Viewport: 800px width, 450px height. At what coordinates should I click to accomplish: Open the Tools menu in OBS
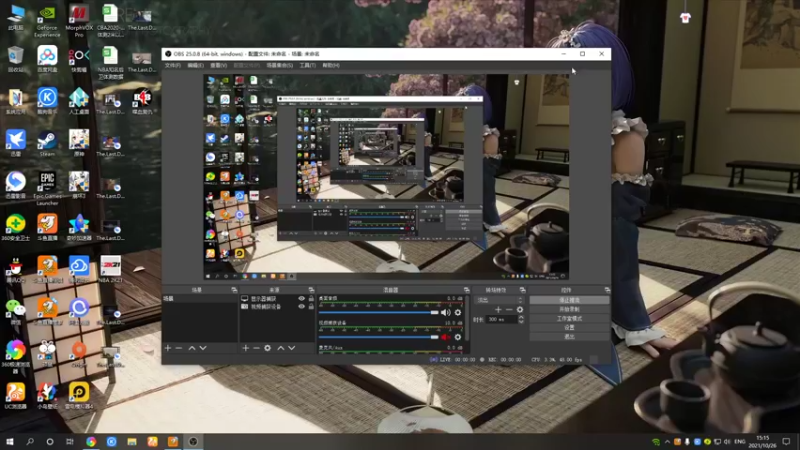click(307, 65)
